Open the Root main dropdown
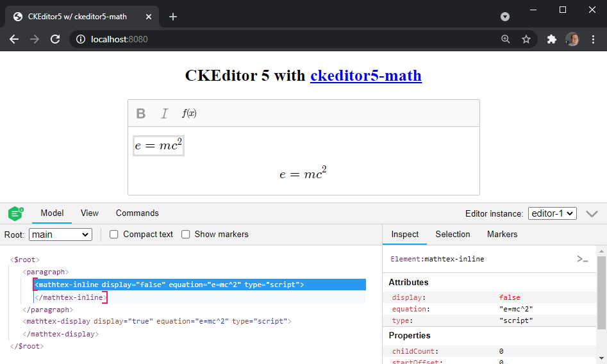The image size is (607, 364). [x=60, y=235]
